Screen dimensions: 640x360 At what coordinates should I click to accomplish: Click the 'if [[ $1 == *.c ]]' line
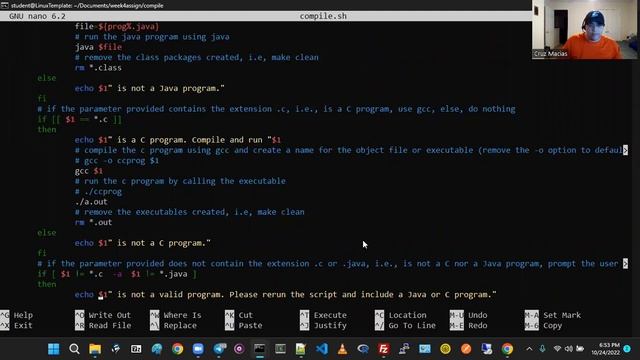[80, 119]
